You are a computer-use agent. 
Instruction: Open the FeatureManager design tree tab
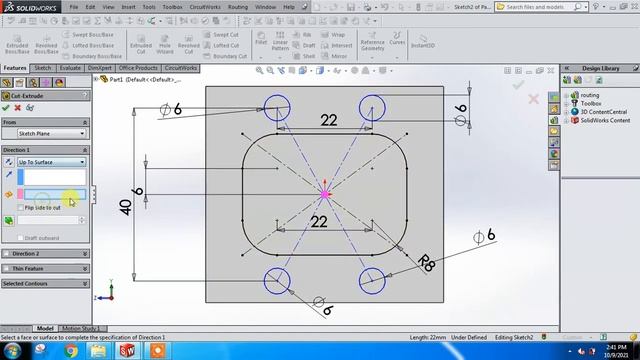pos(7,83)
